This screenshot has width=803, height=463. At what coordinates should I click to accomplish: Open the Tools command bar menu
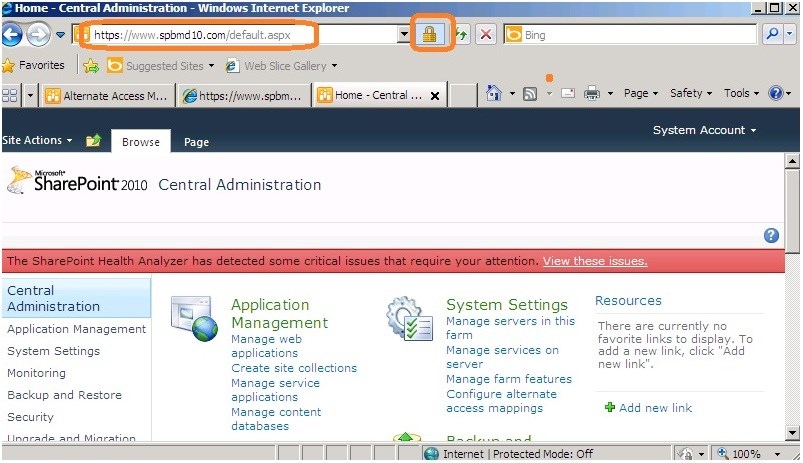pos(741,93)
